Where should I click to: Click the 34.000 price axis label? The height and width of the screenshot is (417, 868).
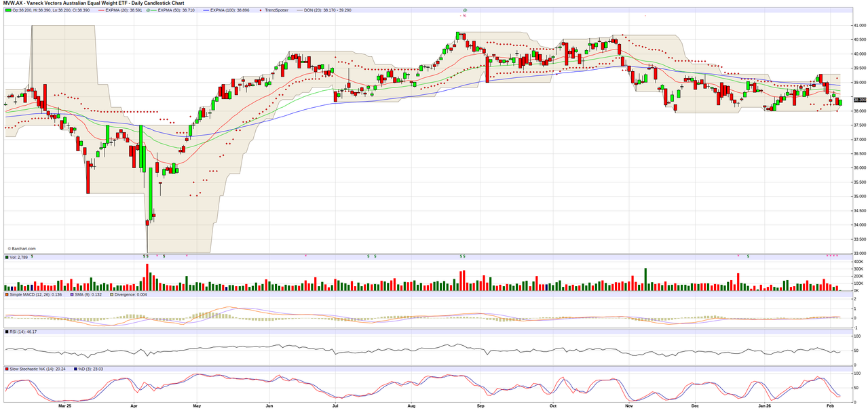coord(858,224)
